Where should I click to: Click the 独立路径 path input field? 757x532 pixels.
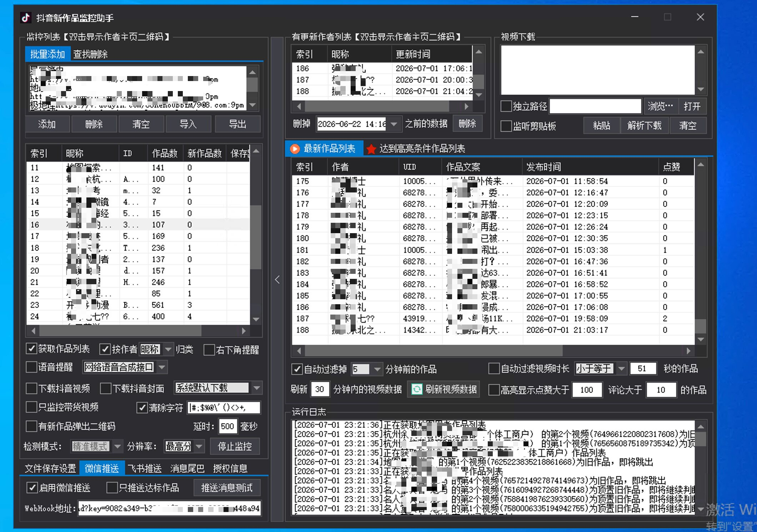pos(595,106)
